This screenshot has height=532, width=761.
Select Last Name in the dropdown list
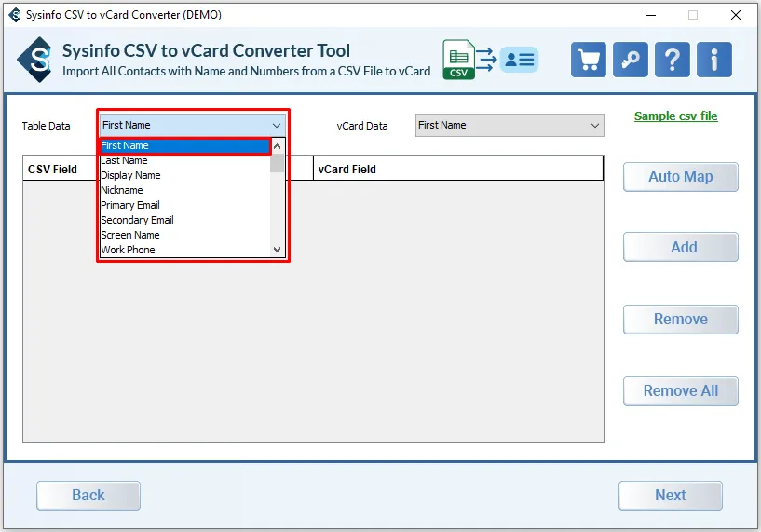coord(185,160)
